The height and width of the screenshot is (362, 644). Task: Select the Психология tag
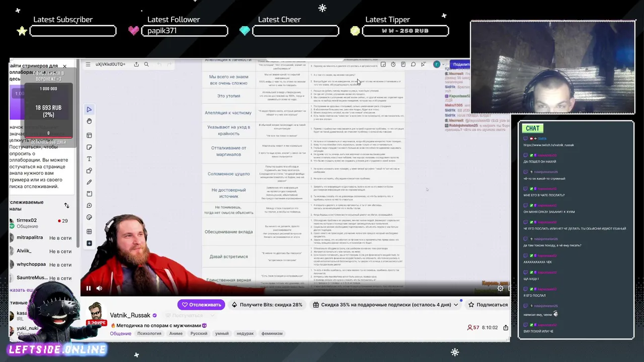click(149, 333)
